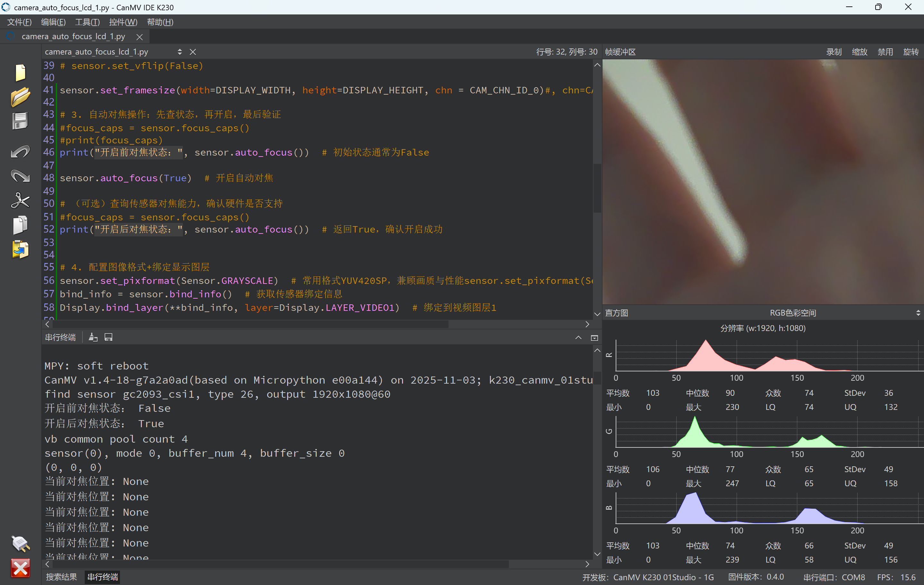Toggle 缩放 zoom for frame buffer

point(859,52)
